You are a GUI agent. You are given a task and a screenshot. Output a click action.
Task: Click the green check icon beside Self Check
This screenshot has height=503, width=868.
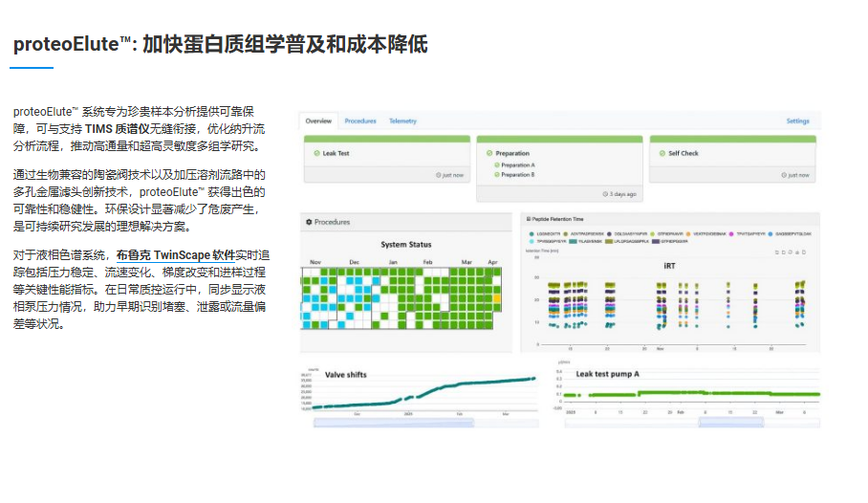(662, 153)
